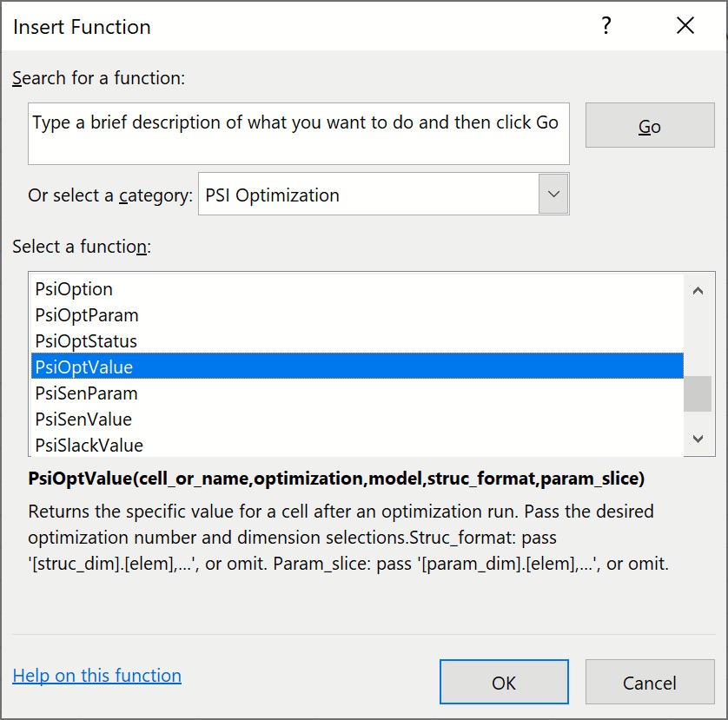
Task: Choose PsiSlackValue from function list
Action: pos(89,446)
